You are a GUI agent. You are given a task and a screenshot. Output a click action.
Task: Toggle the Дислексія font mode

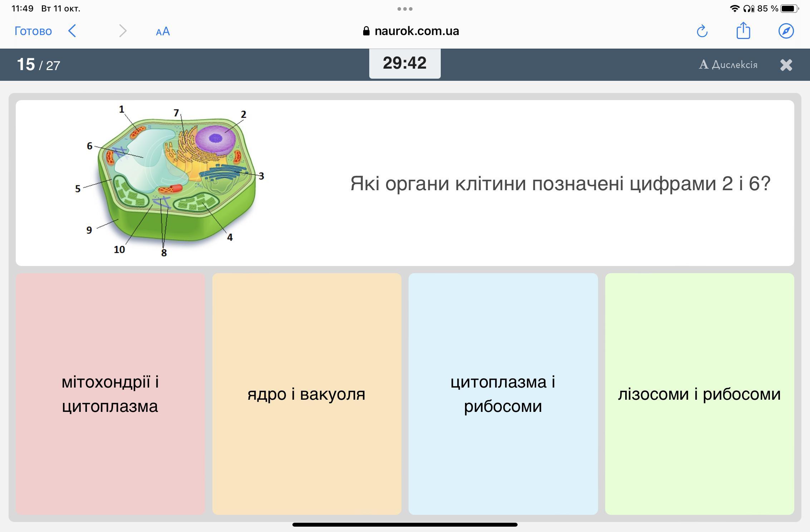(728, 65)
